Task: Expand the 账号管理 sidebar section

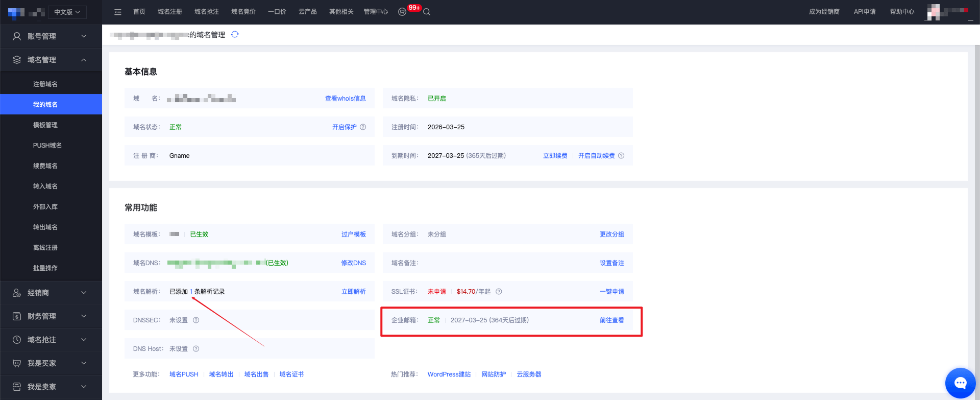Action: click(51, 36)
